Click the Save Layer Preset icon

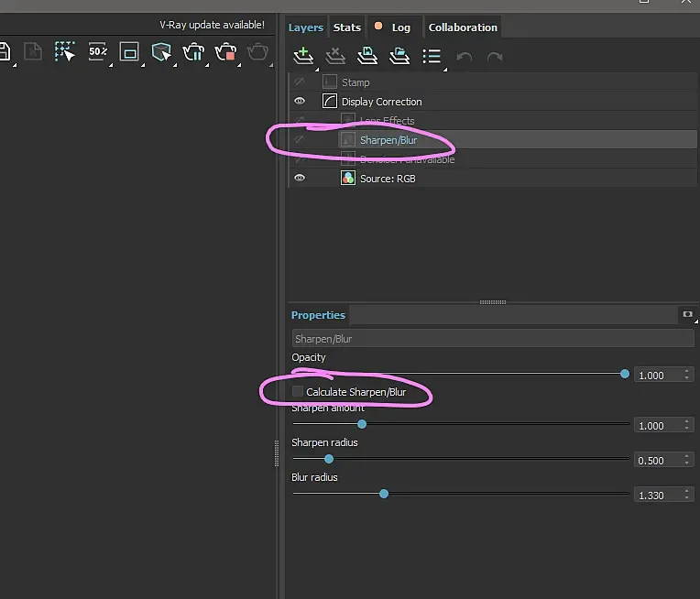click(367, 56)
